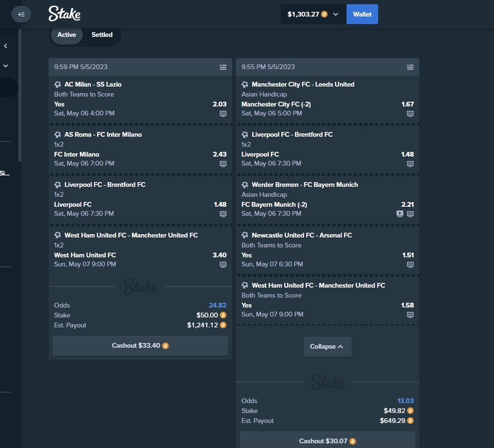Open menu icon on 9:55 PM bet slip
This screenshot has width=494, height=448.
click(410, 67)
